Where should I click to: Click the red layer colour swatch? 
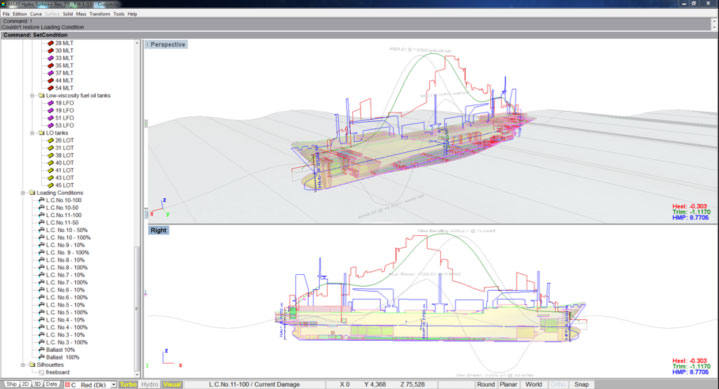[67, 385]
